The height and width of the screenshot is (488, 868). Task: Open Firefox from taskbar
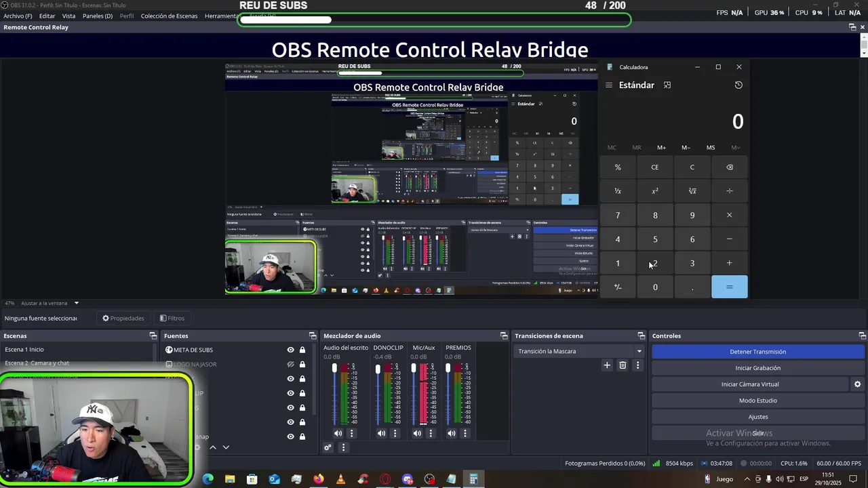(318, 479)
